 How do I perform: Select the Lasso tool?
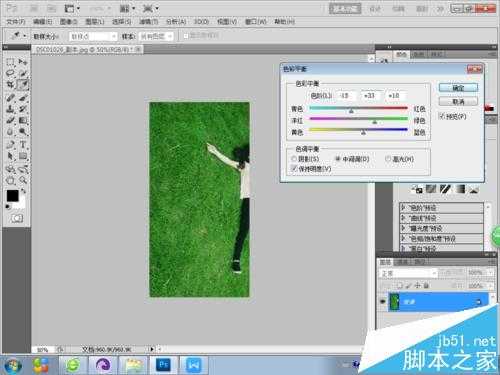coord(10,73)
